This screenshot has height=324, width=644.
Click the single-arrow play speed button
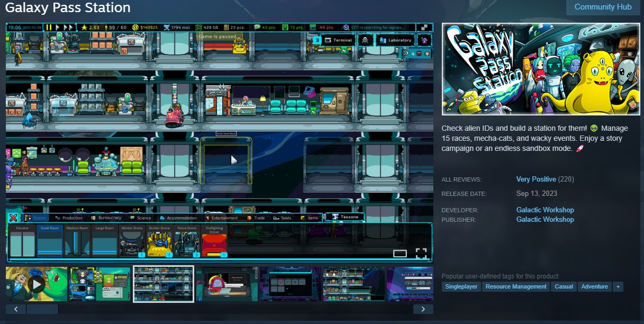(x=57, y=27)
